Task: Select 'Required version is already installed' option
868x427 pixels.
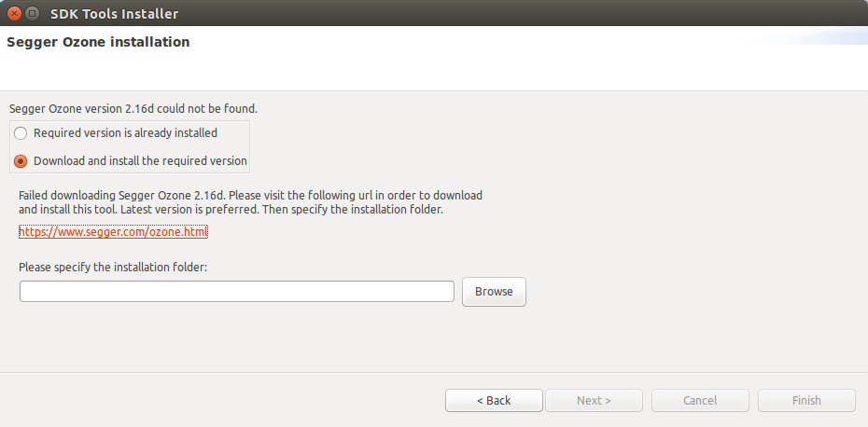Action: coord(21,133)
